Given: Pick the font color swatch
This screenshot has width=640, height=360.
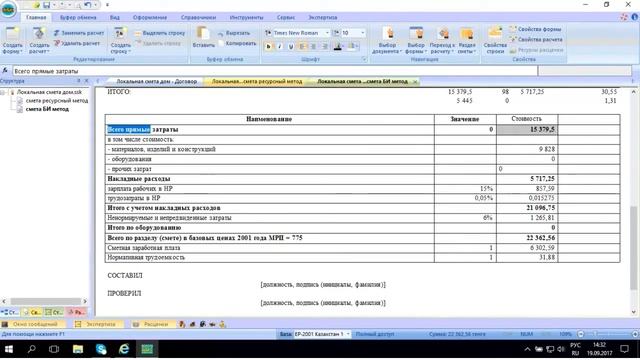Looking at the screenshot, I should pyautogui.click(x=338, y=47).
